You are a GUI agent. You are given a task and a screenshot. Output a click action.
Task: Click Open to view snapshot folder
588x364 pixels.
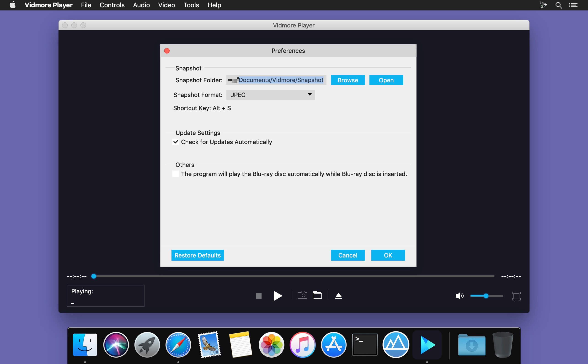(386, 80)
